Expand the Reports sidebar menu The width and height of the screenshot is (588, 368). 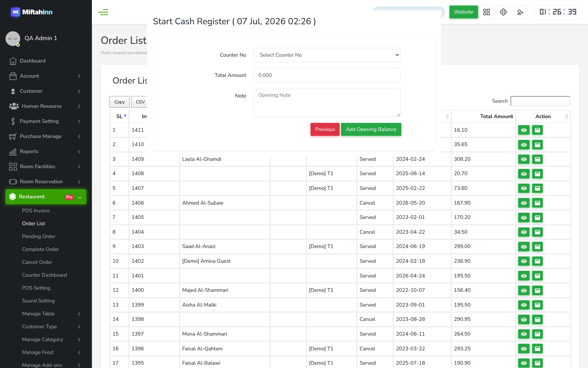46,151
